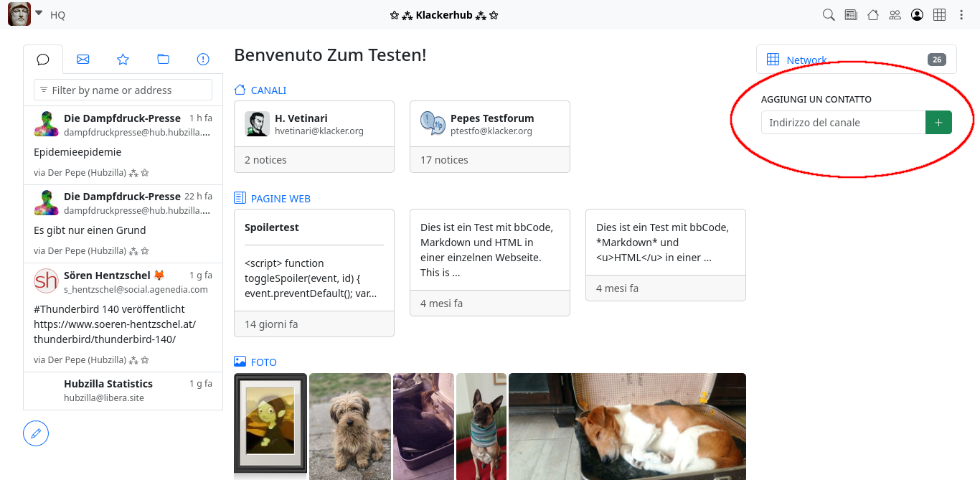The height and width of the screenshot is (480, 980).
Task: Focus the Indirizzo del canale field
Action: pos(843,123)
